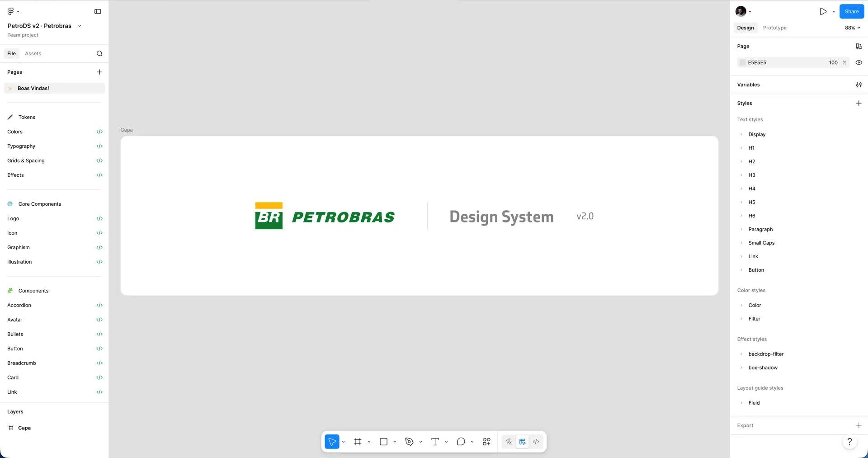Expand the Color styles group
This screenshot has width=868, height=458.
(741, 305)
